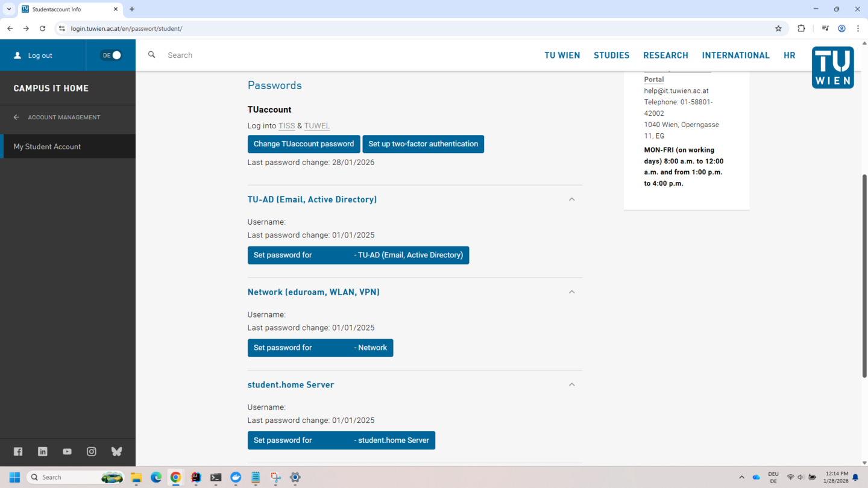Open the LinkedIn icon in sidebar footer
The image size is (868, 488).
43,451
